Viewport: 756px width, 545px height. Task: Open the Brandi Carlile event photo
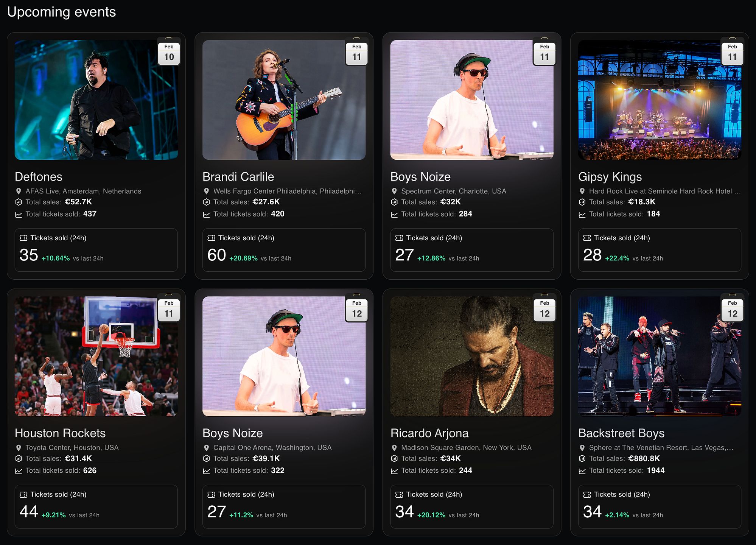284,100
